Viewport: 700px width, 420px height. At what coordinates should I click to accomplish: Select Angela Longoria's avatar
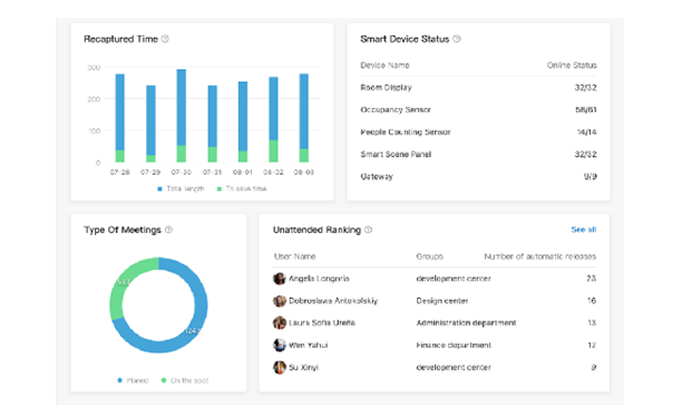point(279,279)
